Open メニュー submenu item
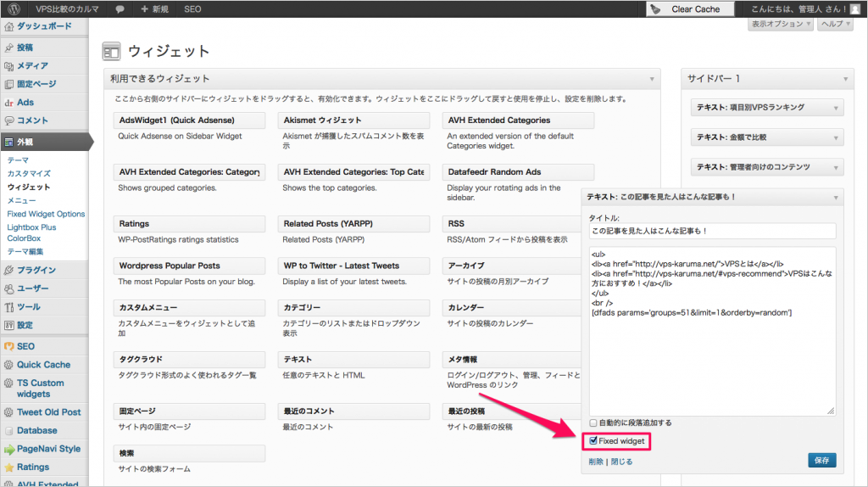 coord(21,200)
